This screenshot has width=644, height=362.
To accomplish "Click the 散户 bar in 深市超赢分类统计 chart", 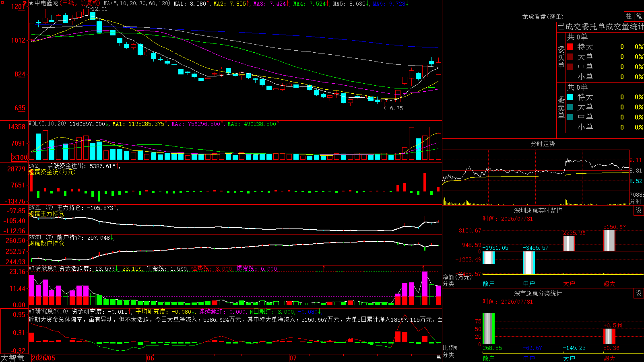I will [489, 329].
